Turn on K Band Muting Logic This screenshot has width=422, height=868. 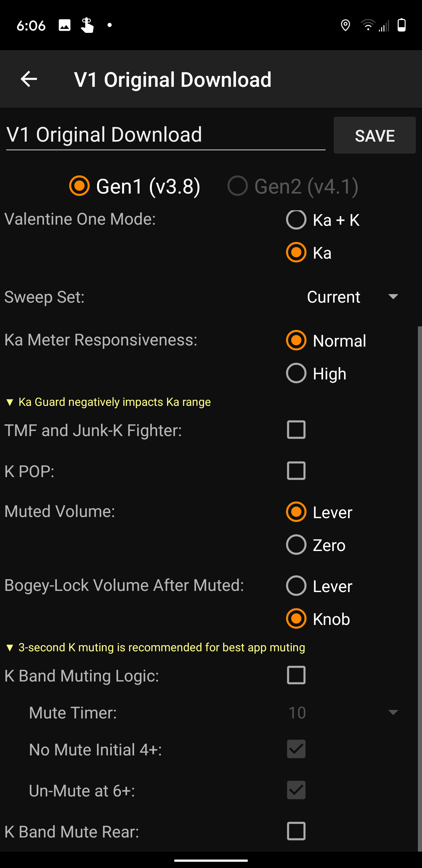point(296,675)
